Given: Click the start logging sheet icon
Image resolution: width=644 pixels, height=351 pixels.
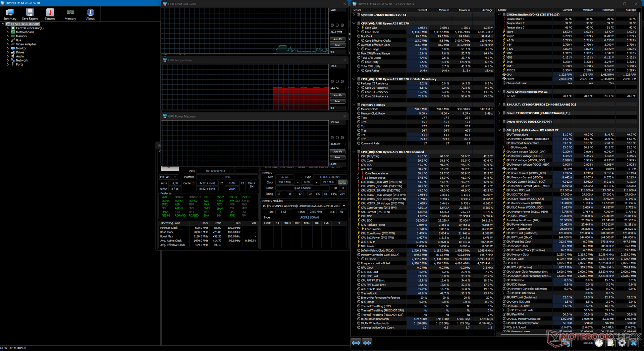Looking at the screenshot, I should click(610, 343).
